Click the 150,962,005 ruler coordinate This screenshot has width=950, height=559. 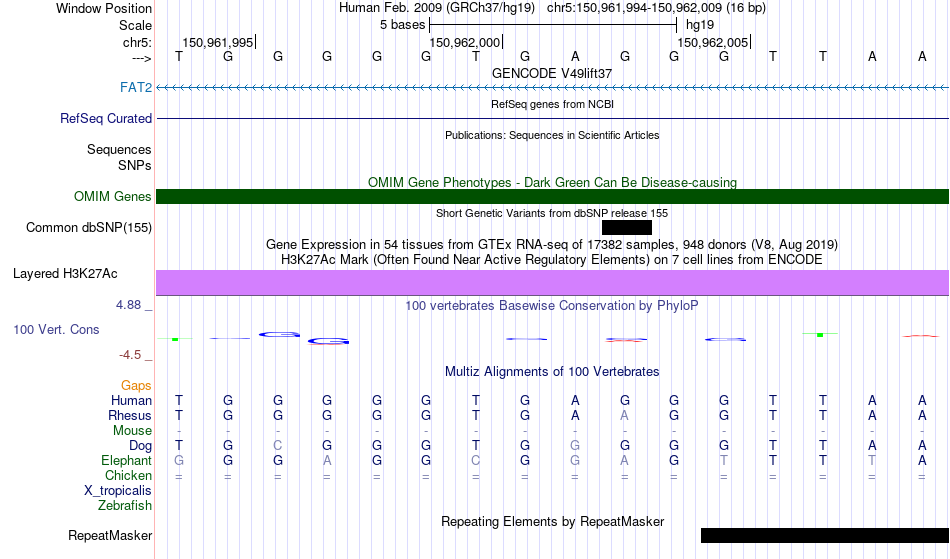coord(712,42)
